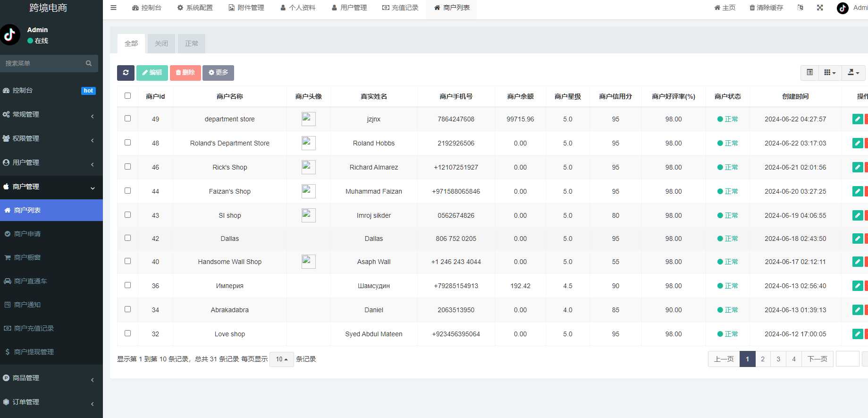The image size is (868, 418).
Task: Click edit icon for Империя row
Action: (x=858, y=286)
